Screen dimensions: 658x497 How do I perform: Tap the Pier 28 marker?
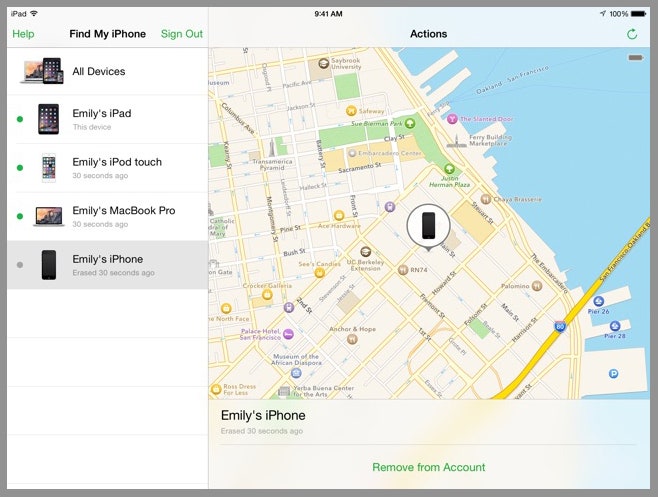[x=615, y=325]
